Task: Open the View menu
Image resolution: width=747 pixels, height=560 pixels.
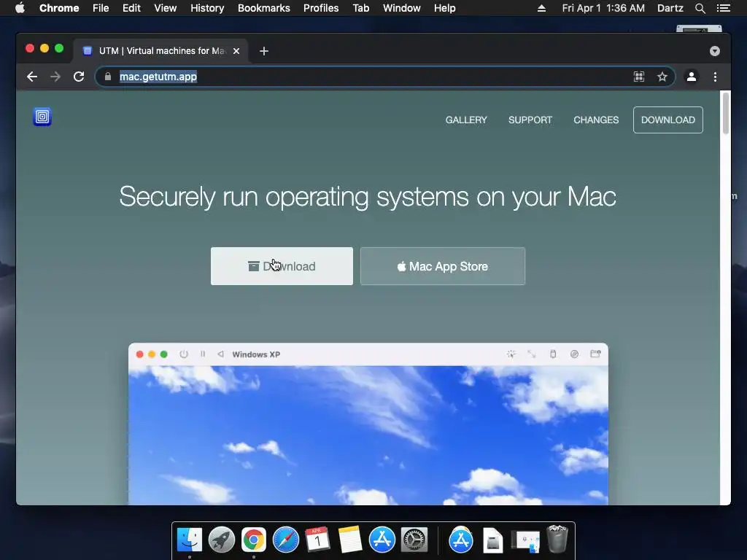Action: (x=166, y=8)
